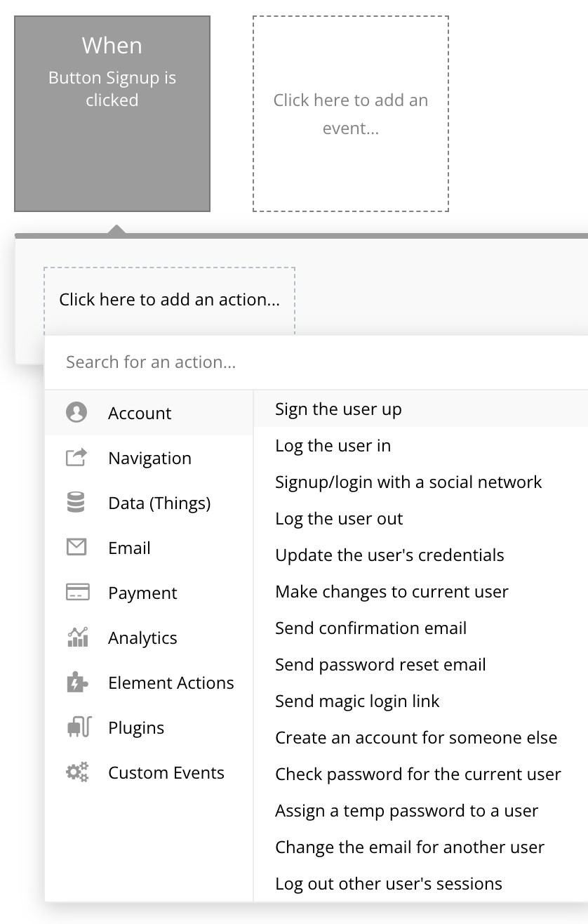Open the Analytics action category

[149, 638]
